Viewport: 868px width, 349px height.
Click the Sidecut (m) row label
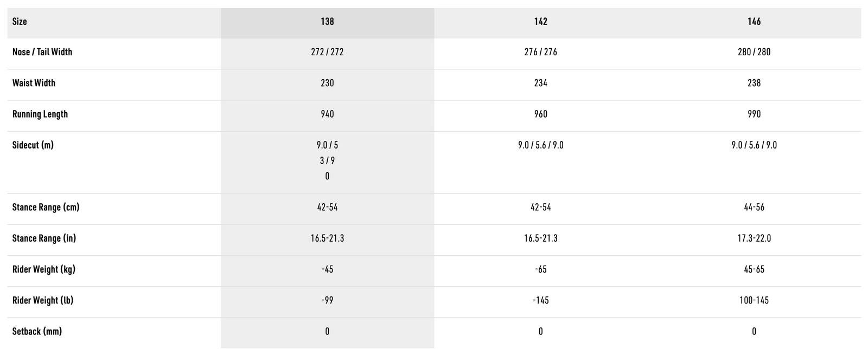tap(33, 145)
